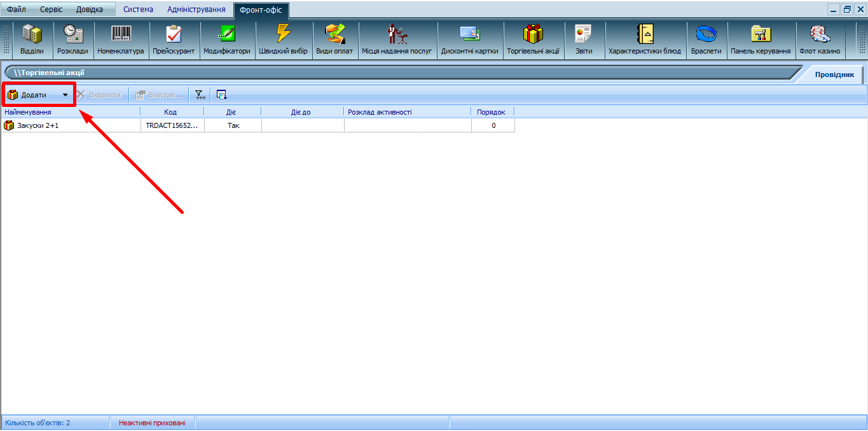Open Швидкий вибір lightning icon
The width and height of the screenshot is (868, 431).
coord(283,39)
